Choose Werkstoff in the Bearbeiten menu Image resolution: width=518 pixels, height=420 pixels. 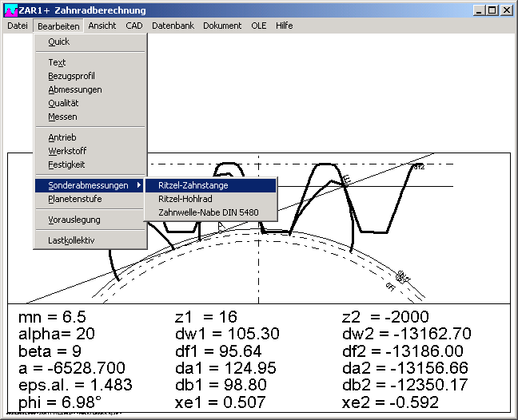point(67,151)
